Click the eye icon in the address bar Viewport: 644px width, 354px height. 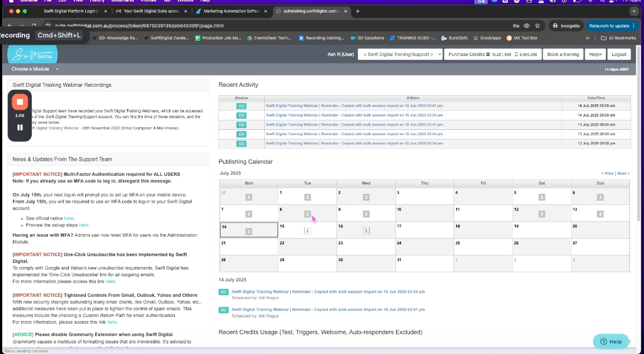(526, 26)
